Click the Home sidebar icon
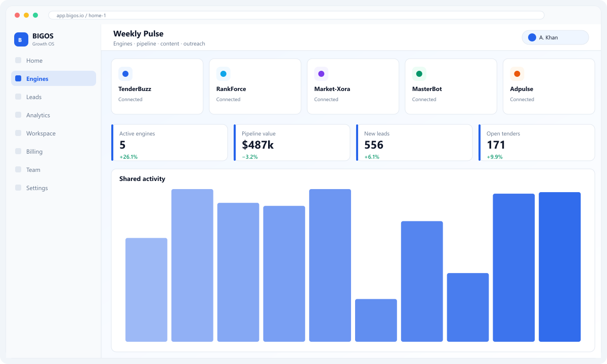Viewport: 607px width, 364px height. click(18, 60)
